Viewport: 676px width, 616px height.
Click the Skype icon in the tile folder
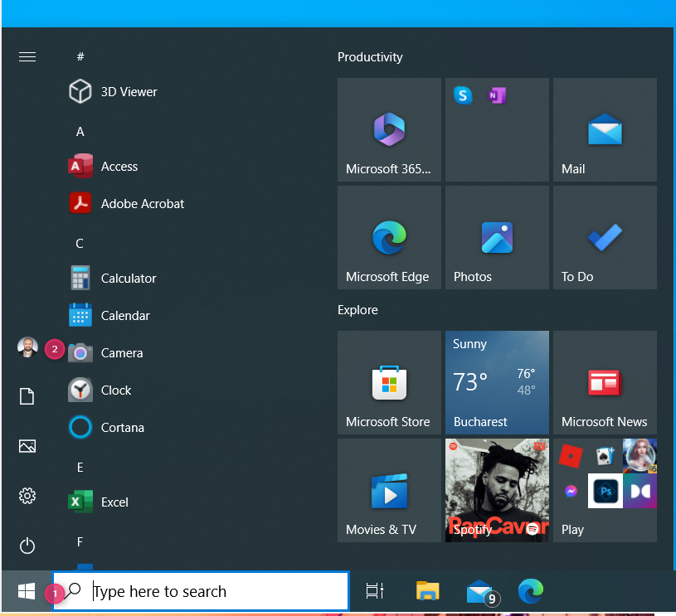(x=463, y=95)
